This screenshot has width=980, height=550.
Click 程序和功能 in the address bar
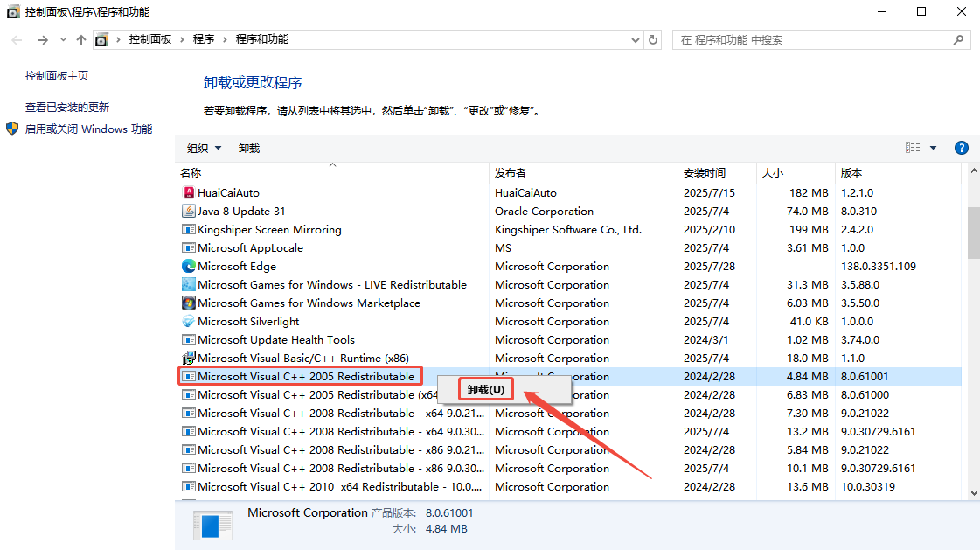(262, 39)
